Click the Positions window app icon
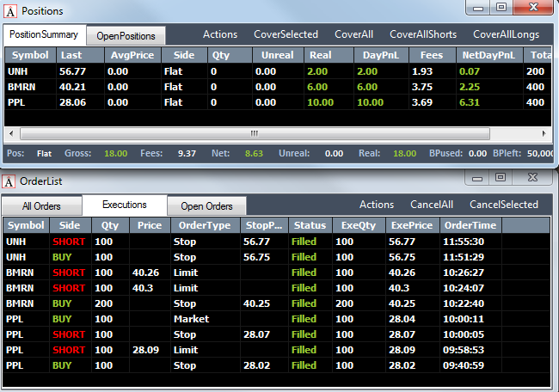Image resolution: width=559 pixels, height=392 pixels. point(10,11)
